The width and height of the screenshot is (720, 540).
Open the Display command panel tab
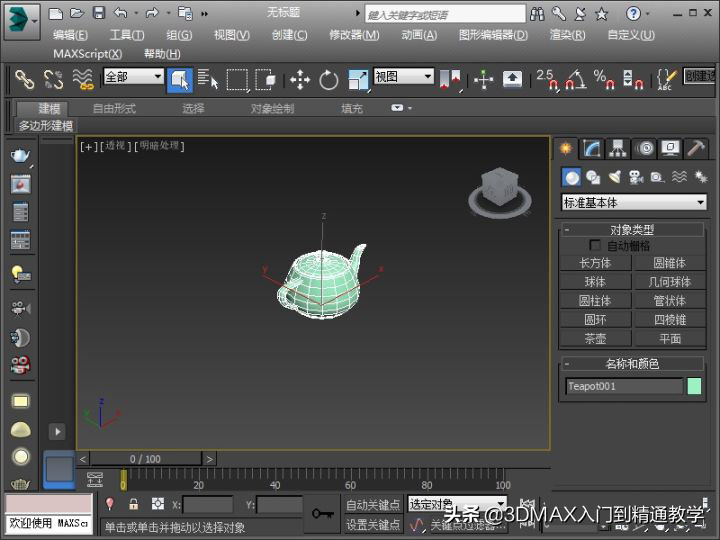(x=670, y=149)
